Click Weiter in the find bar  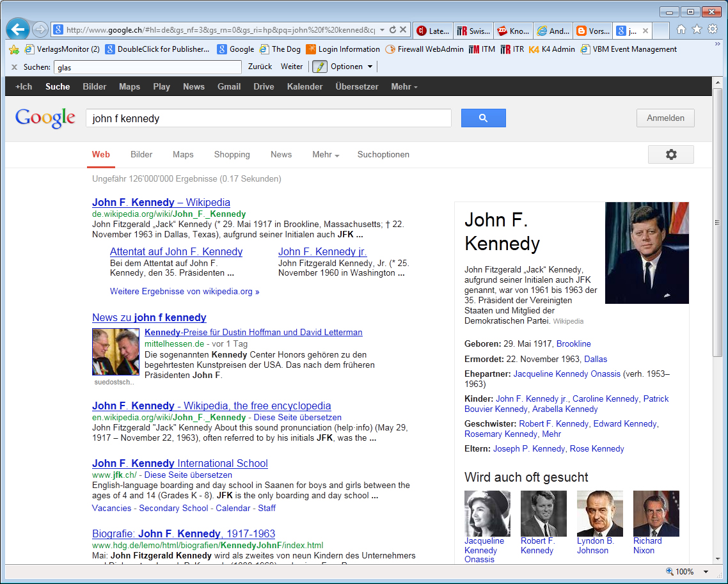coord(292,67)
